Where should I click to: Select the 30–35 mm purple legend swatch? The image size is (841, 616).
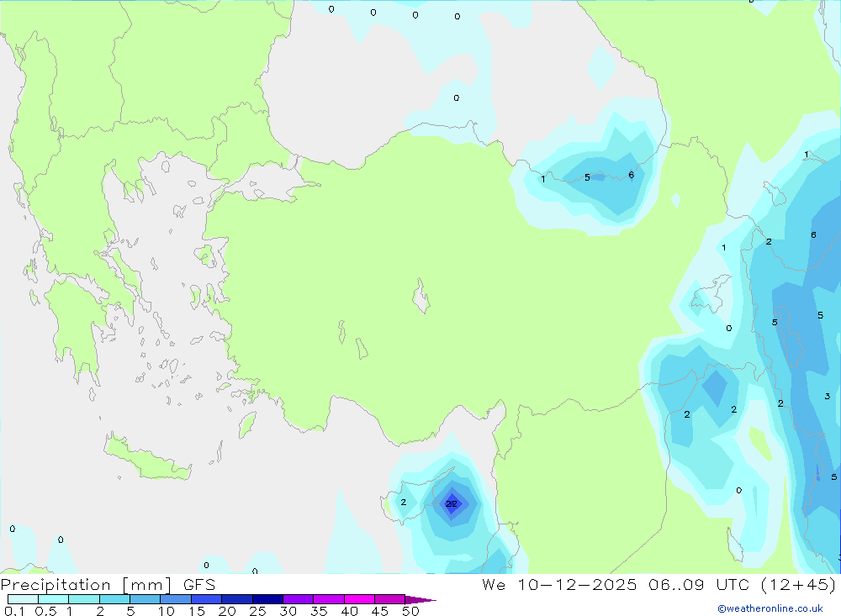click(x=299, y=599)
